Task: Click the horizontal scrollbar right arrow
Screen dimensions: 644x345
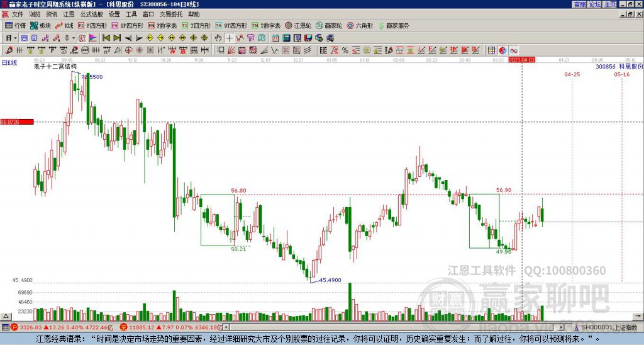Action: click(x=562, y=327)
